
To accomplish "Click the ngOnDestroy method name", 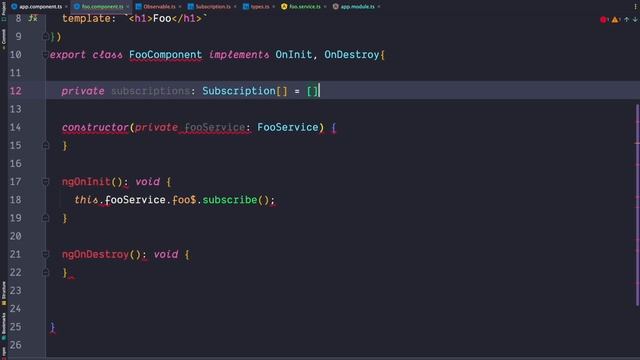I will coord(95,254).
